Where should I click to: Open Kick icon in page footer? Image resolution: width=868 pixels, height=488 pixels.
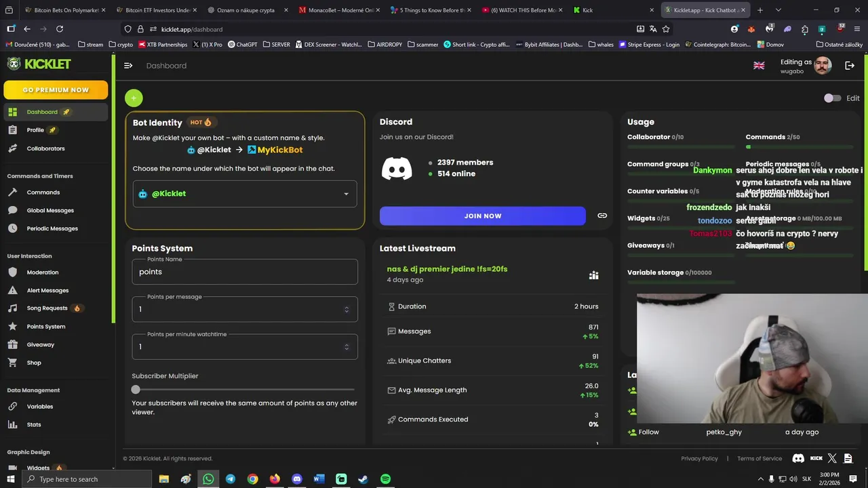[x=816, y=458]
